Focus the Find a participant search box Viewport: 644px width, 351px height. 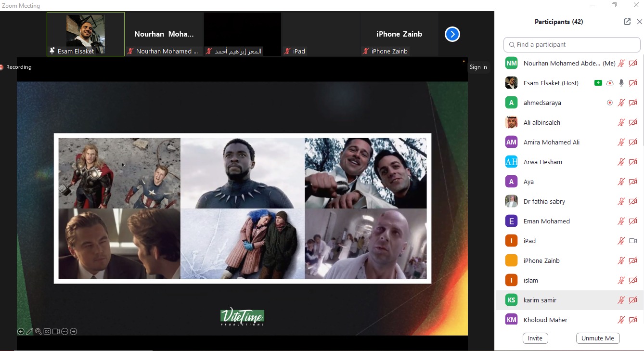[x=572, y=44]
